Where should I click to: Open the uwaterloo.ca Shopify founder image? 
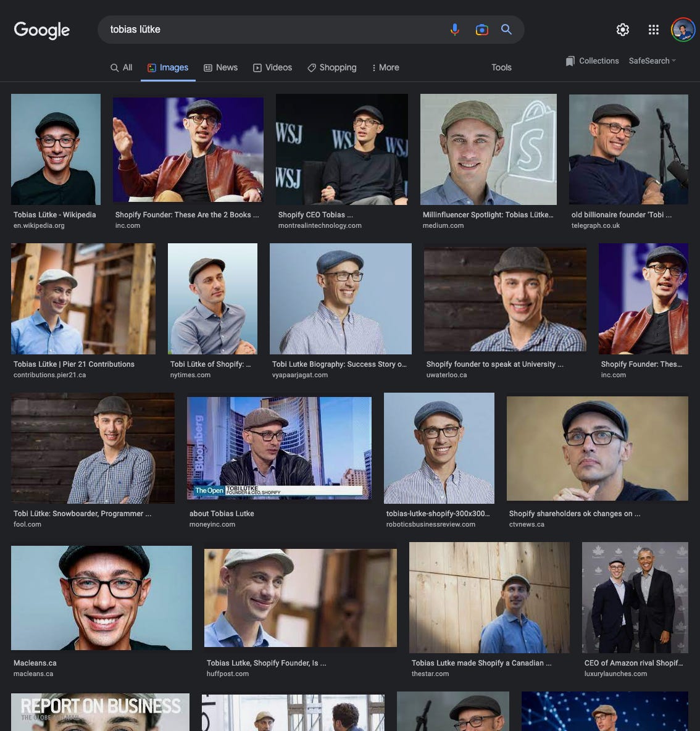point(505,299)
